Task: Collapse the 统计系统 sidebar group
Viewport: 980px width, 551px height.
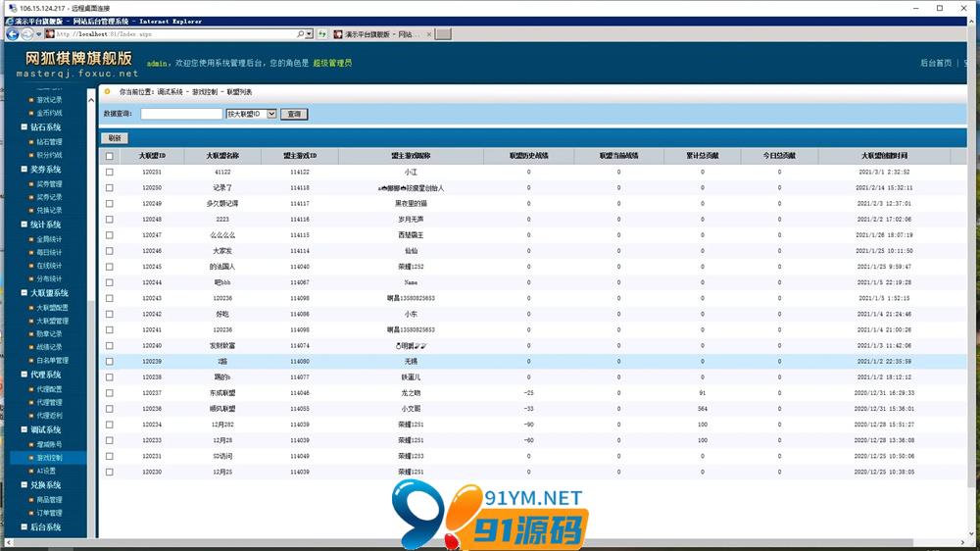Action: (24, 225)
